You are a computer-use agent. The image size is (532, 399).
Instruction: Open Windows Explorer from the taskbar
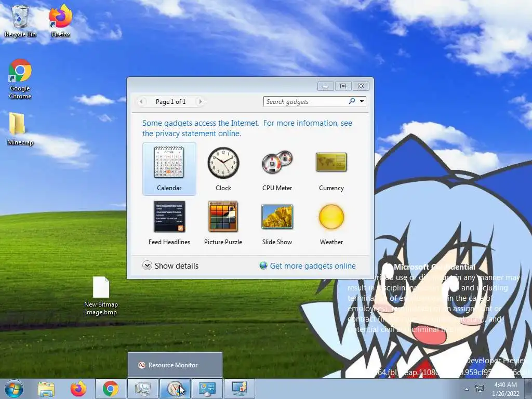tap(46, 389)
